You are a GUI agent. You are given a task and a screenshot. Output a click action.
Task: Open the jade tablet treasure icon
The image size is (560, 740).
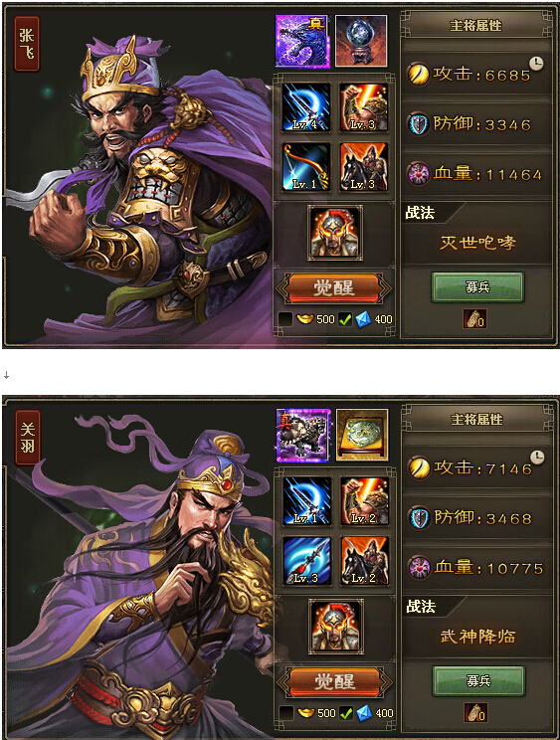point(362,435)
